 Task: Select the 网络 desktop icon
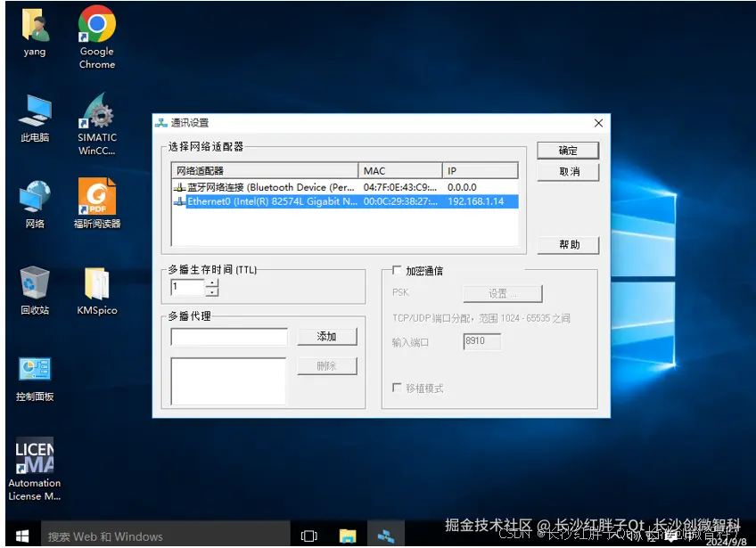pyautogui.click(x=35, y=204)
